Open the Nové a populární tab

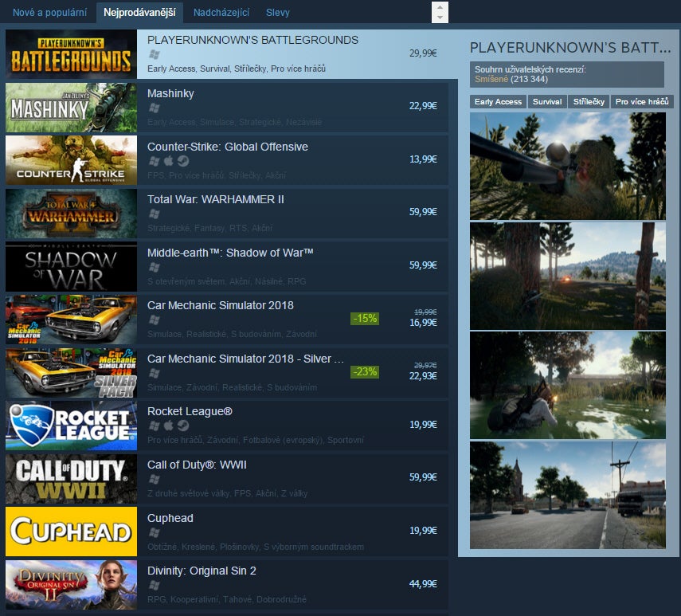[49, 13]
